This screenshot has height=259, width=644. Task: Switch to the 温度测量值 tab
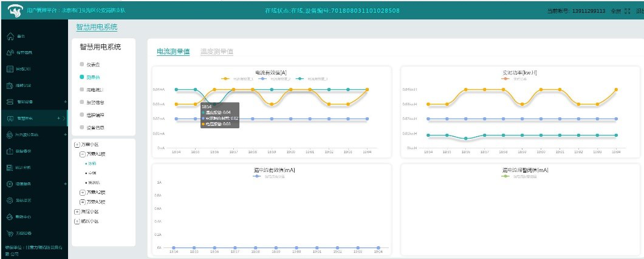pos(217,52)
